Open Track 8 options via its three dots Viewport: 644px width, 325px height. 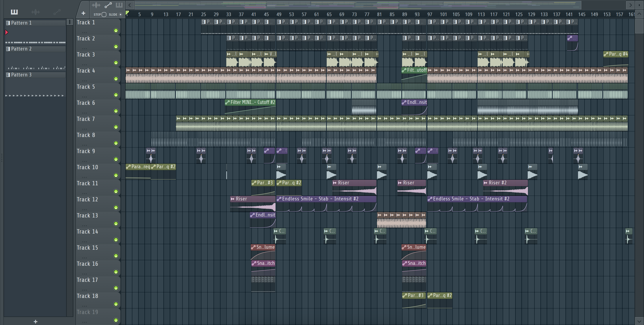[85, 145]
